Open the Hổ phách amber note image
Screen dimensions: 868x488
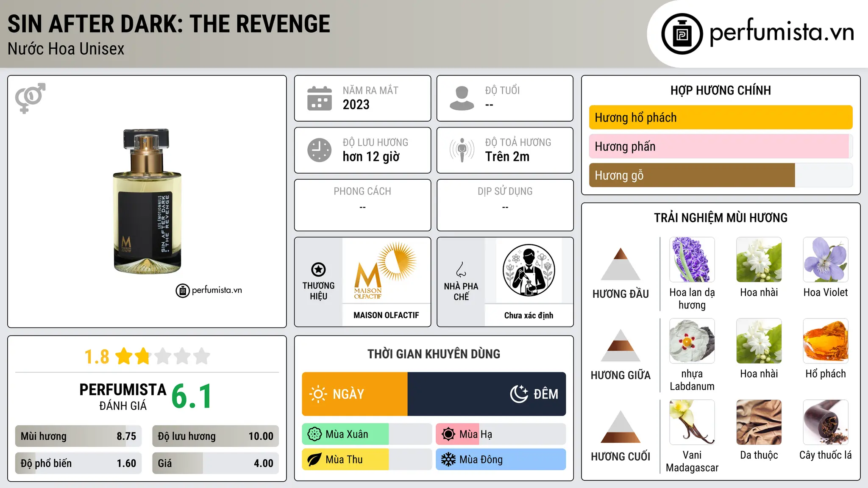[826, 341]
